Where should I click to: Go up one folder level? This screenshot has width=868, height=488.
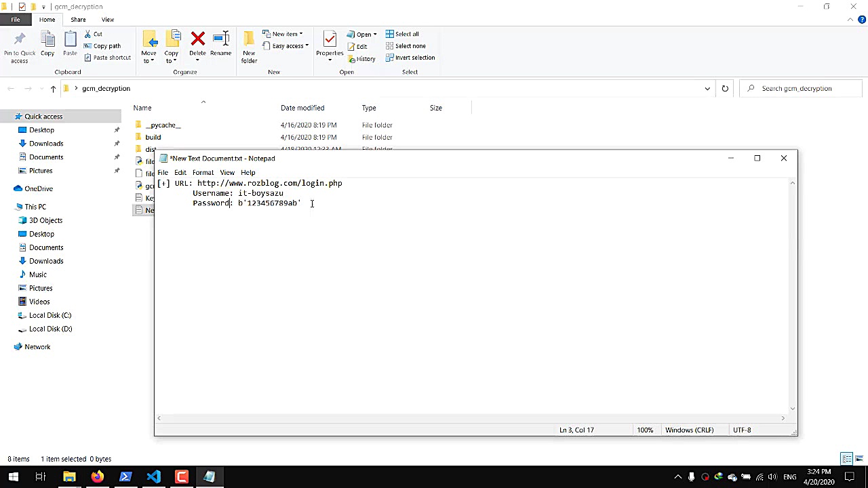[x=53, y=89]
